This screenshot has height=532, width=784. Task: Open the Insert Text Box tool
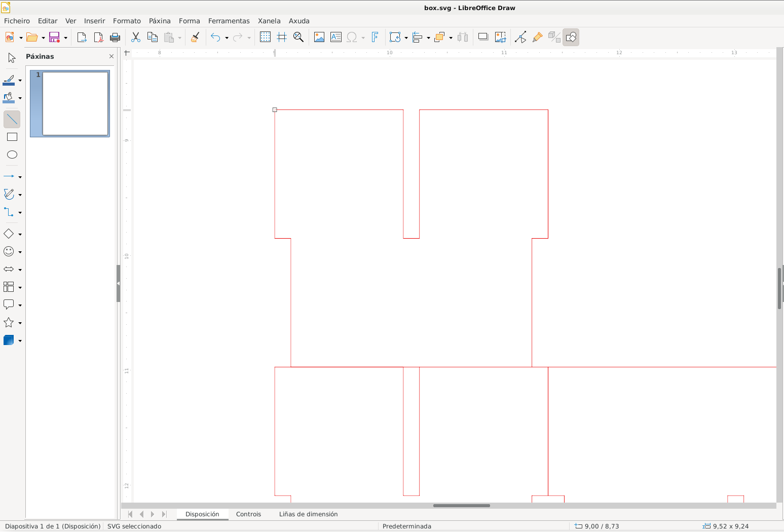336,36
